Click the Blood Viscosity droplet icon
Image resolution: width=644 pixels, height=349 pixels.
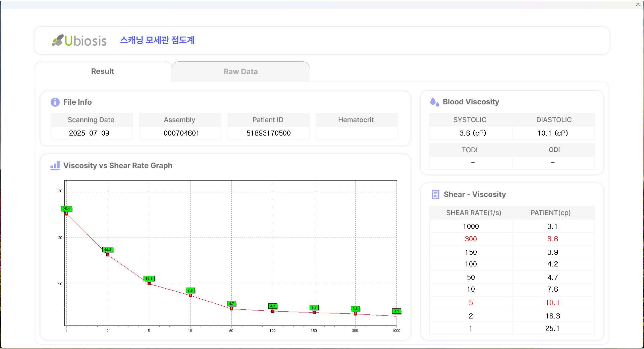pos(434,102)
